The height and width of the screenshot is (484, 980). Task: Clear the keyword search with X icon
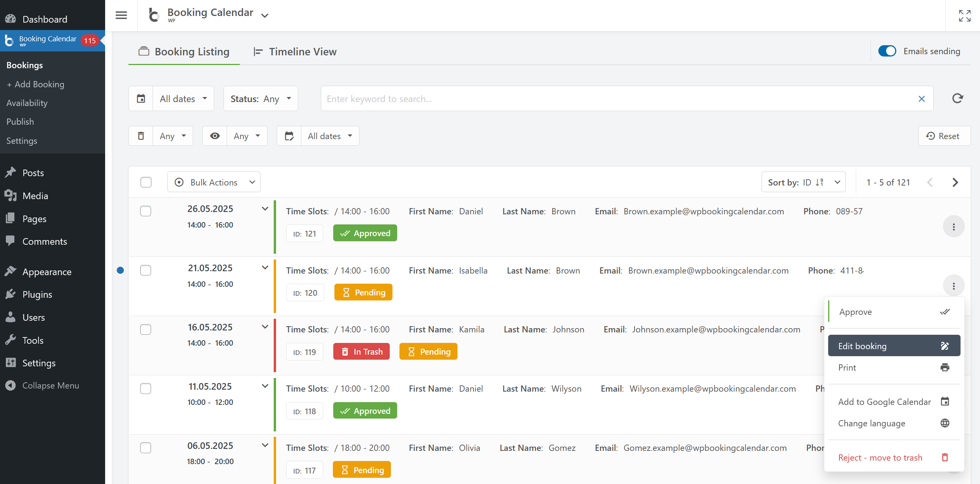(921, 99)
